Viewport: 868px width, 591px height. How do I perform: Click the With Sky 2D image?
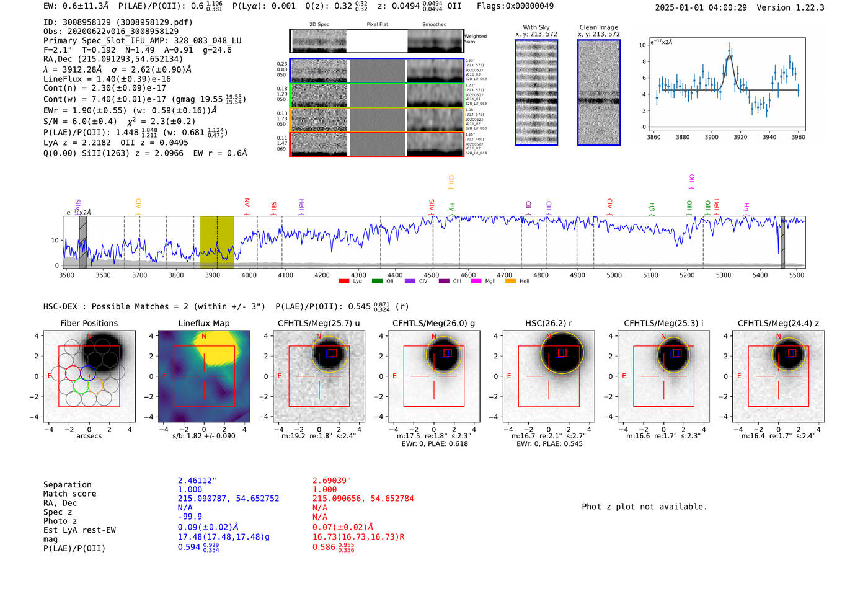tap(536, 92)
